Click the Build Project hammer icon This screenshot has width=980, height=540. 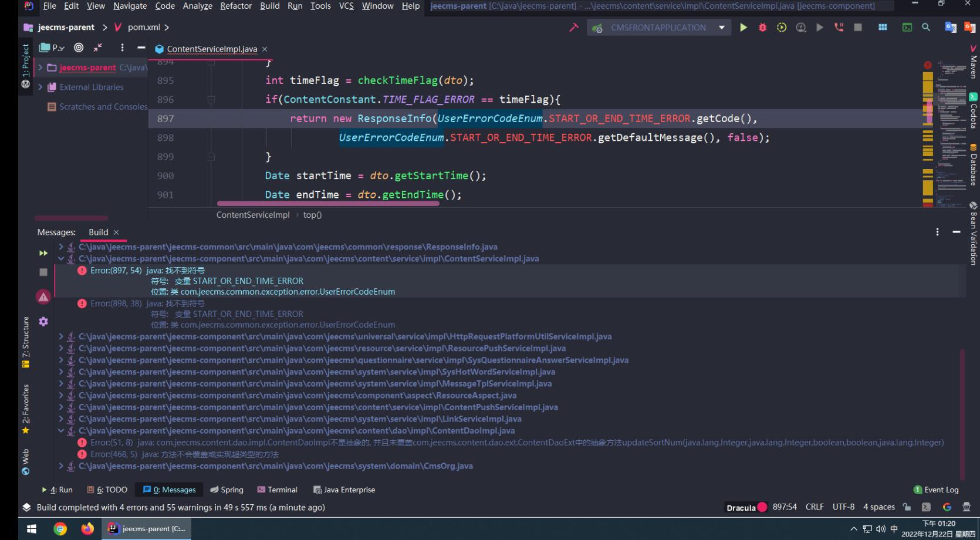[x=573, y=28]
